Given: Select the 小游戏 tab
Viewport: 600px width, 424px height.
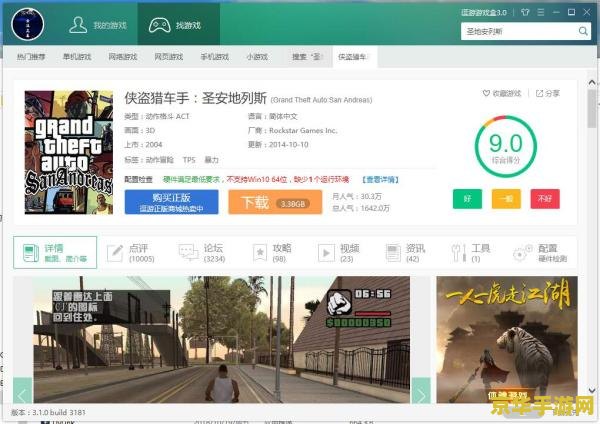Looking at the screenshot, I should click(257, 57).
